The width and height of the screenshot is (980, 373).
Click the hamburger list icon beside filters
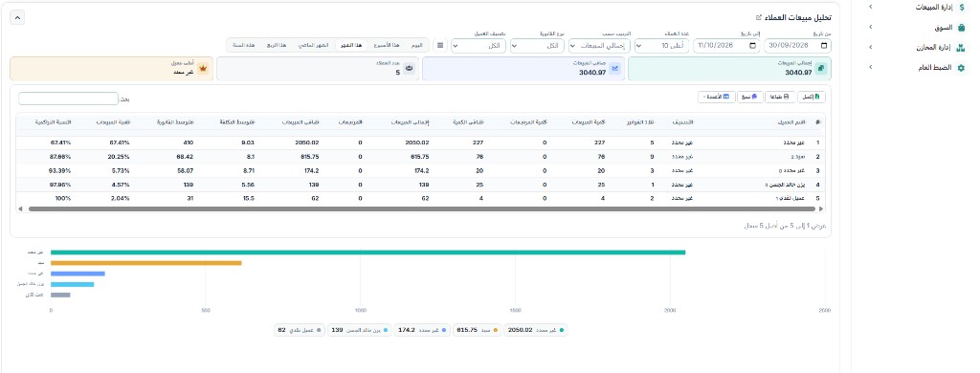point(440,46)
